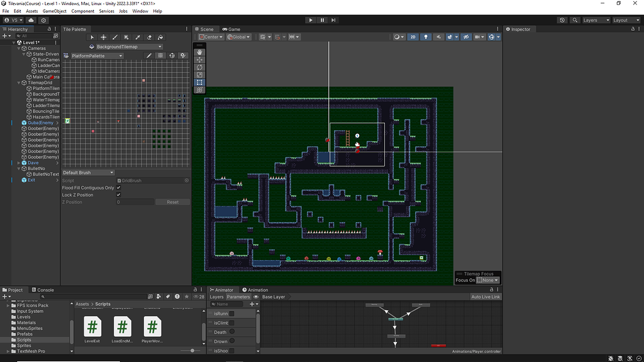The height and width of the screenshot is (362, 644).
Task: Uncheck Flood Fill Contiguous Only
Action: point(119,188)
